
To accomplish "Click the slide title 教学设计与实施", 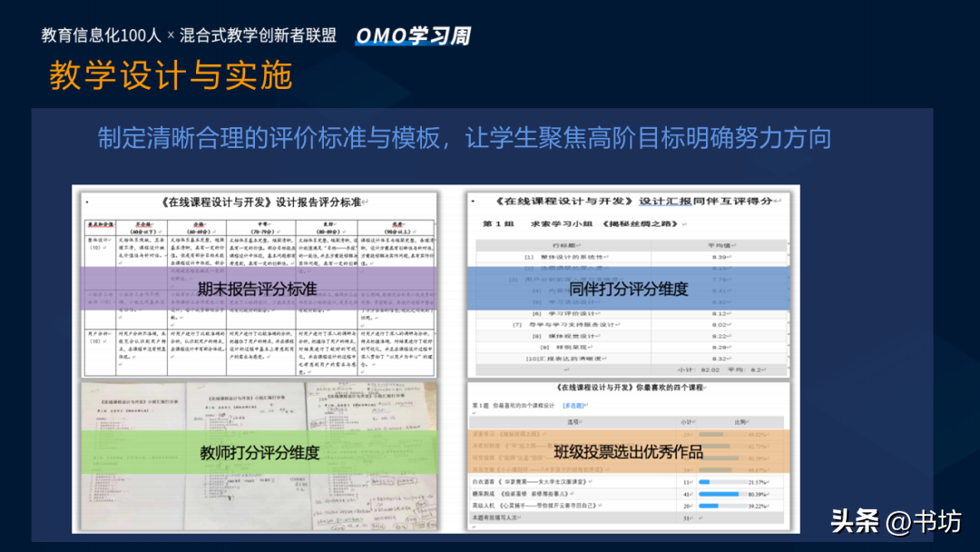I will 171,75.
